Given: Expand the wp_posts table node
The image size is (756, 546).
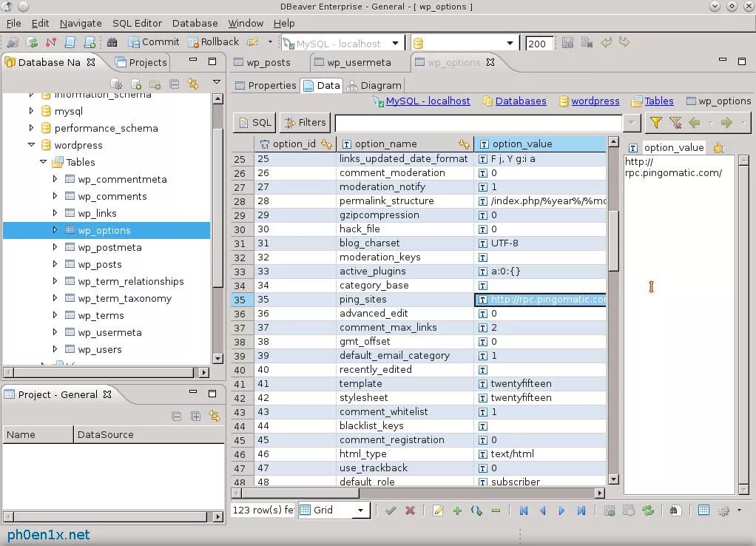Looking at the screenshot, I should click(55, 264).
